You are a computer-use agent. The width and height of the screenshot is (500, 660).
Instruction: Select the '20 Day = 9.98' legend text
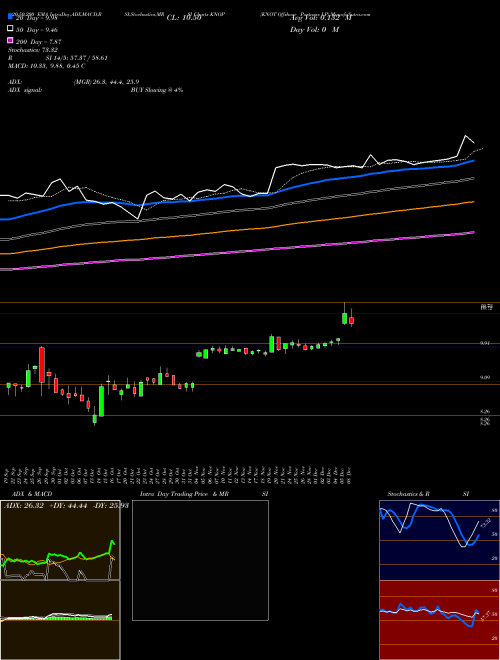pyautogui.click(x=35, y=18)
